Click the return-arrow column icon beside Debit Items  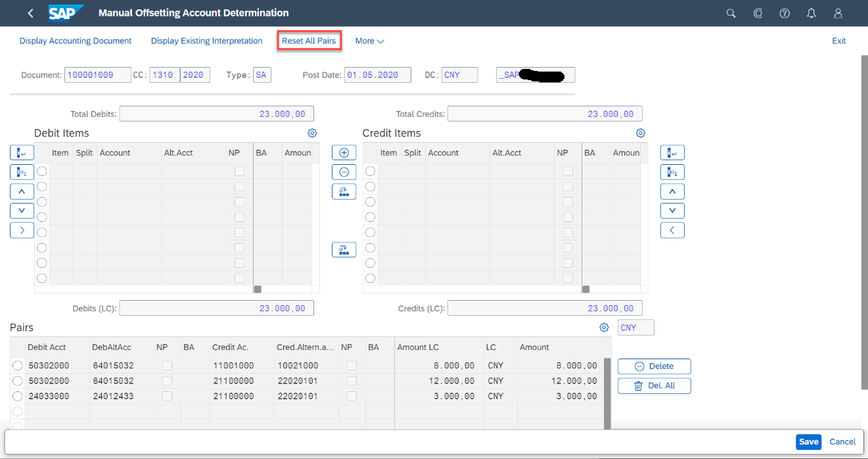click(x=22, y=152)
